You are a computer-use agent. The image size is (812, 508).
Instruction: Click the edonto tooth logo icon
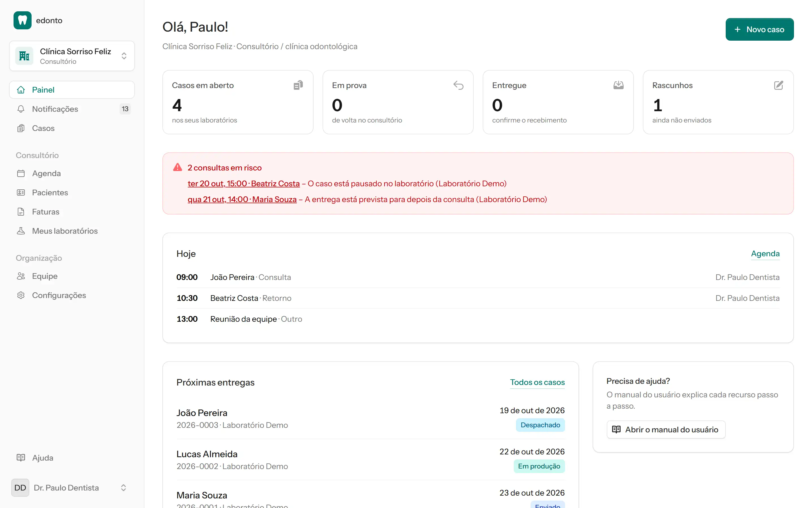pos(23,20)
